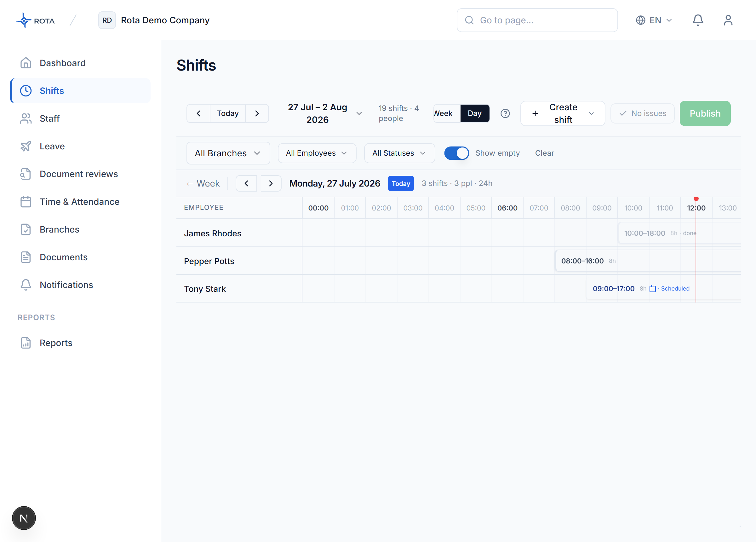The height and width of the screenshot is (542, 756).
Task: Switch to Week view
Action: [447, 113]
